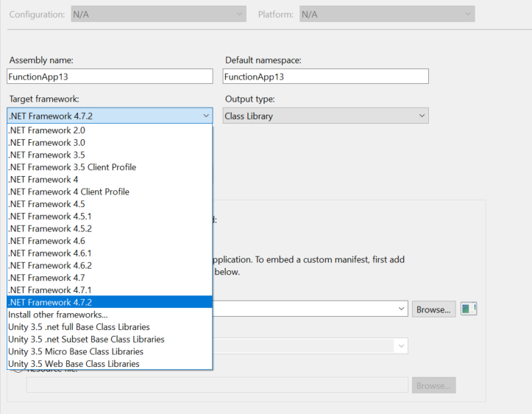Image resolution: width=532 pixels, height=414 pixels.
Task: Open the disabled Platform N/A dropdown
Action: (x=387, y=14)
